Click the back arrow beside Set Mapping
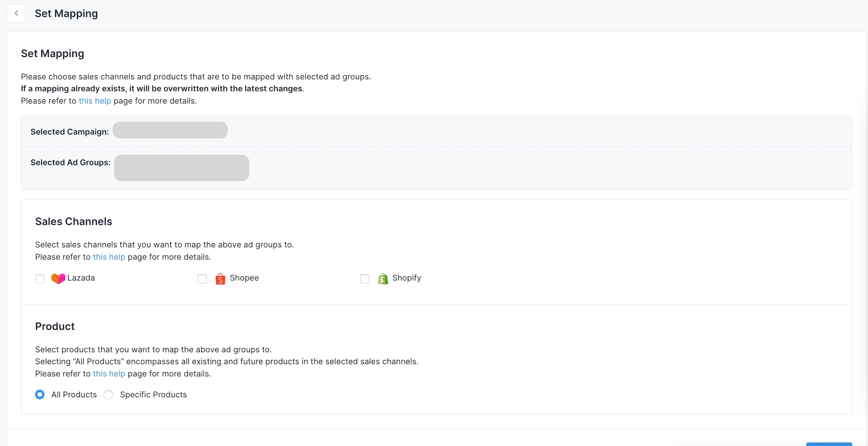 16,13
